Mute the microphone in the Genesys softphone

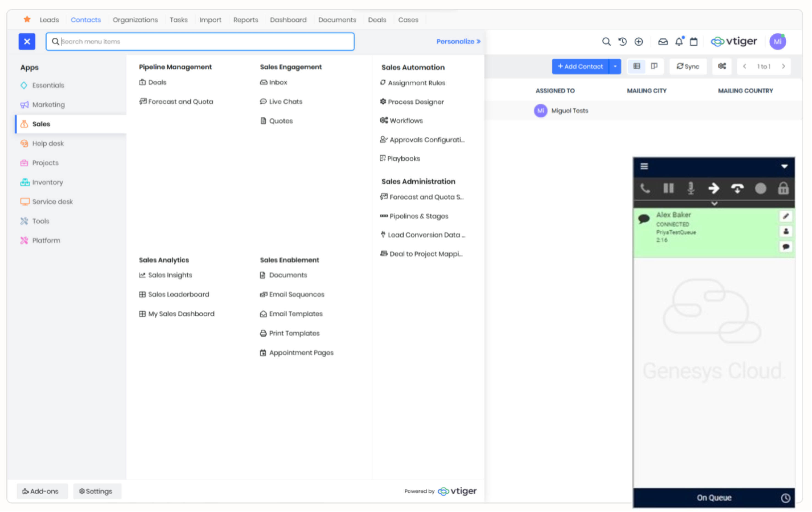click(691, 189)
